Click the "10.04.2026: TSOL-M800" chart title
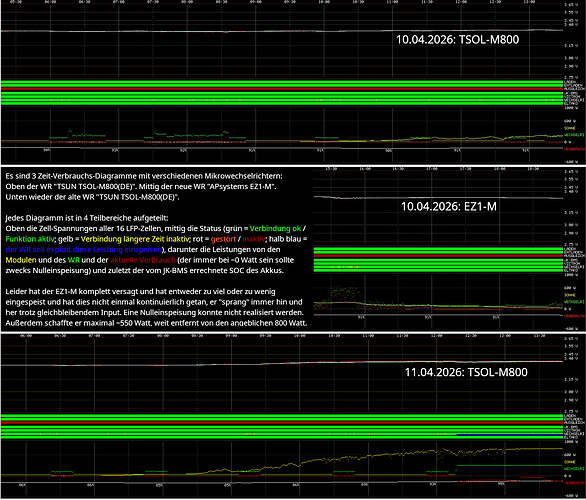The height and width of the screenshot is (500, 586). (x=457, y=40)
